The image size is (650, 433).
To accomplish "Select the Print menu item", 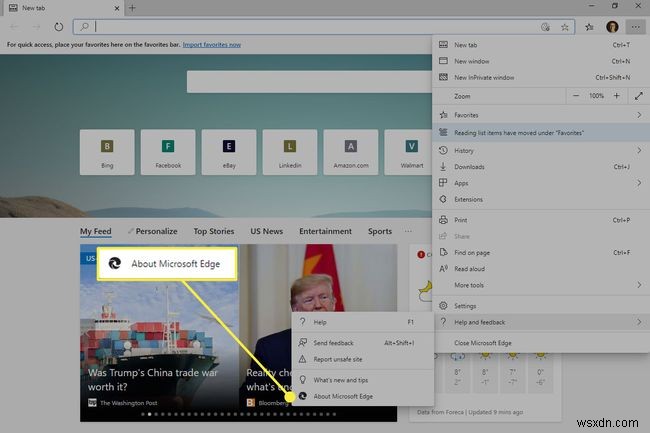I will tap(541, 220).
